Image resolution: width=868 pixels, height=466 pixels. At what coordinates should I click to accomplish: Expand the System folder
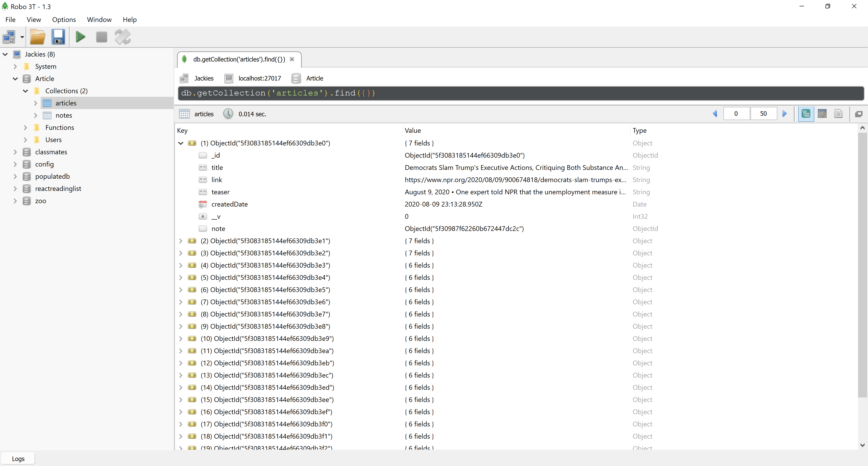[x=15, y=67]
